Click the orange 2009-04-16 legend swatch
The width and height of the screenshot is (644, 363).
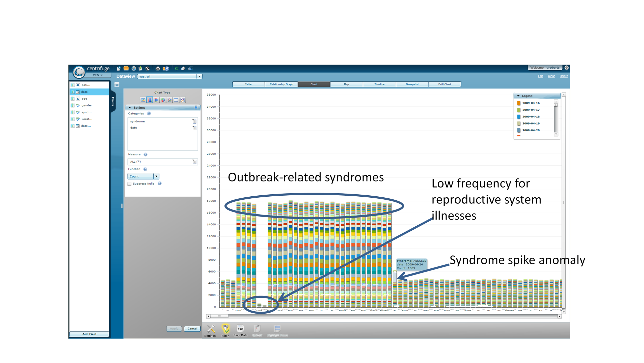pos(519,103)
